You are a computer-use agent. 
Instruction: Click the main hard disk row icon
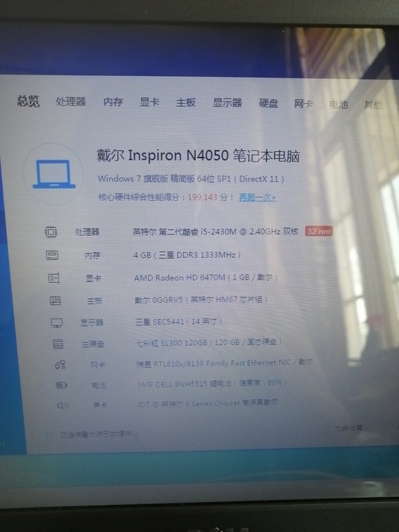[58, 343]
